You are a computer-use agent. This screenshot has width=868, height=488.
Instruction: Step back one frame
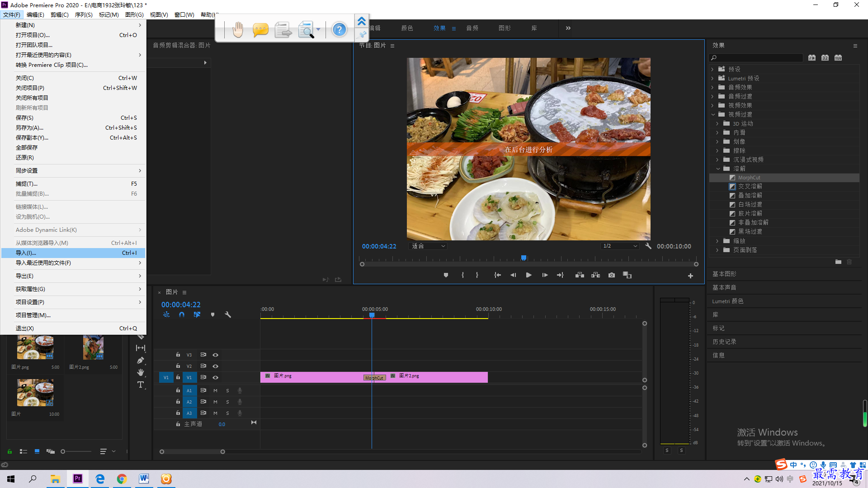click(x=513, y=275)
